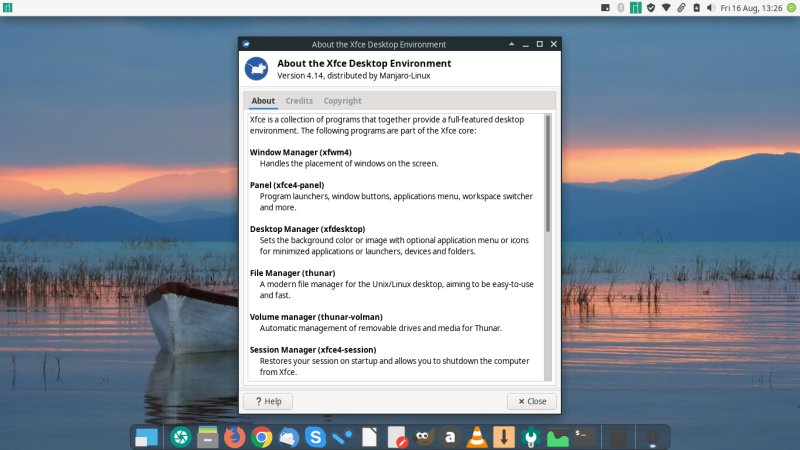Roll up the window with the shade button
800x450 pixels.
511,44
